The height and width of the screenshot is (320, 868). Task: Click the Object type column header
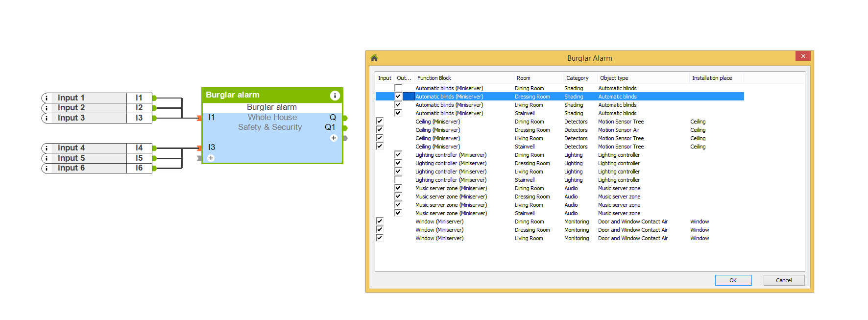pos(614,78)
